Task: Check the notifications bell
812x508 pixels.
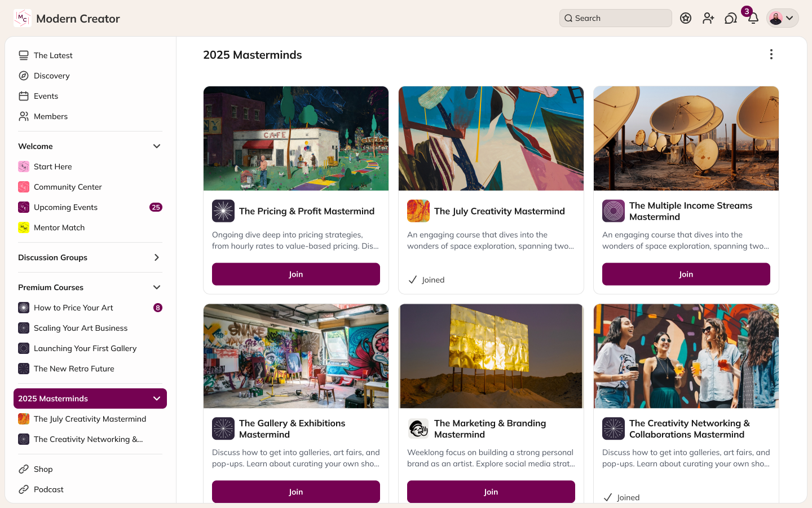Action: click(753, 19)
